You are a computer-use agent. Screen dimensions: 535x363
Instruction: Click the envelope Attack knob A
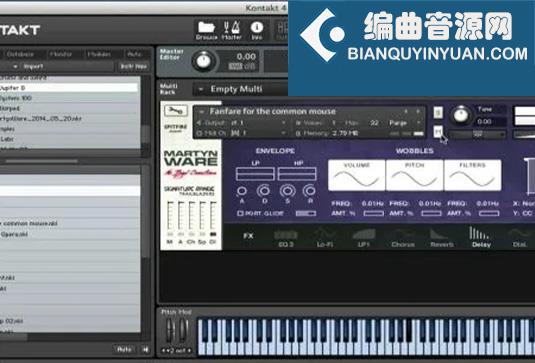tap(242, 191)
